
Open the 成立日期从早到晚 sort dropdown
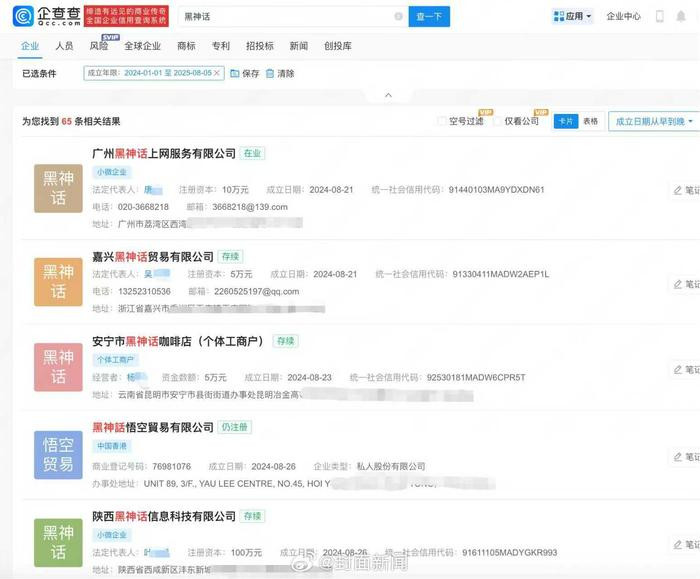652,121
